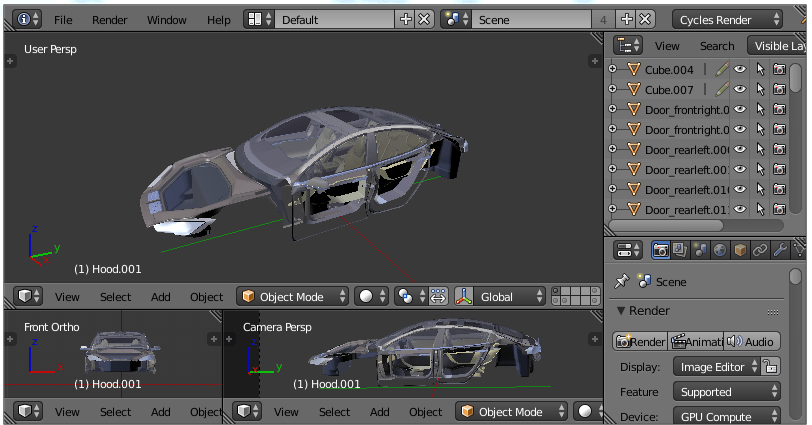The image size is (812, 425).
Task: Switch to the Object properties tab
Action: (x=740, y=251)
